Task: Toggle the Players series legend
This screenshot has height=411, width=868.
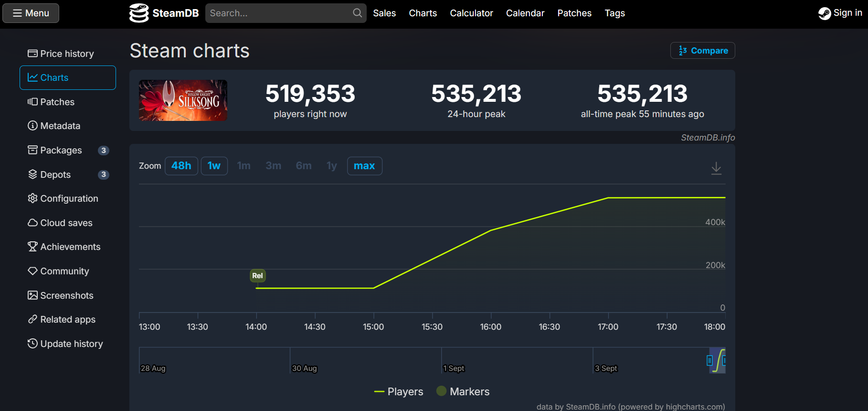Action: tap(399, 391)
